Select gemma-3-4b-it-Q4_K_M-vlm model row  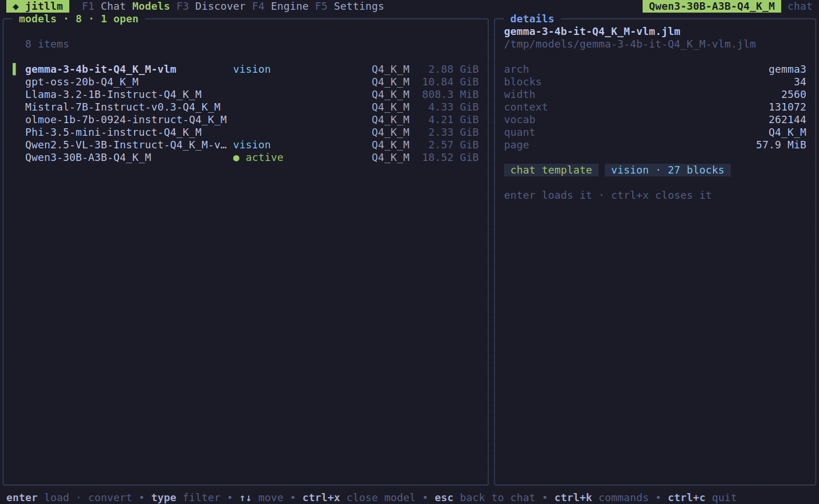246,69
